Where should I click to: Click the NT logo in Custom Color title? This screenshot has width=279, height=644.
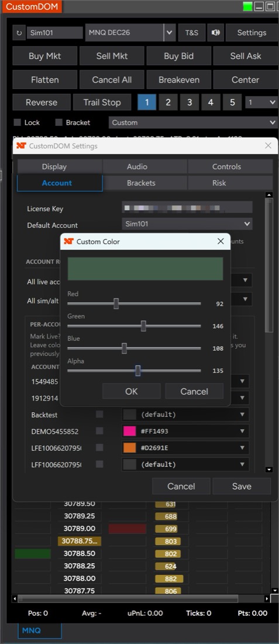coord(68,241)
